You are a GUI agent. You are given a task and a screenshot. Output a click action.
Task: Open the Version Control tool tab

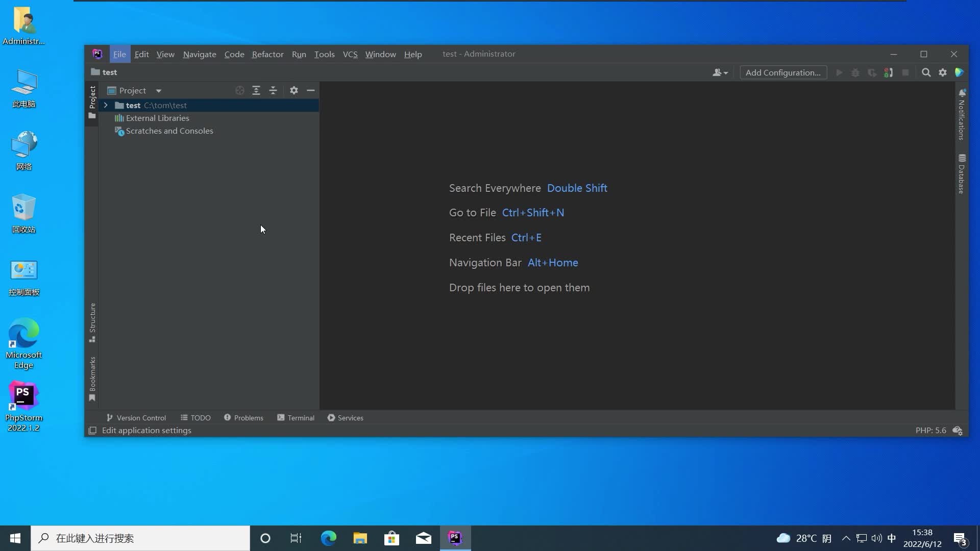(136, 417)
